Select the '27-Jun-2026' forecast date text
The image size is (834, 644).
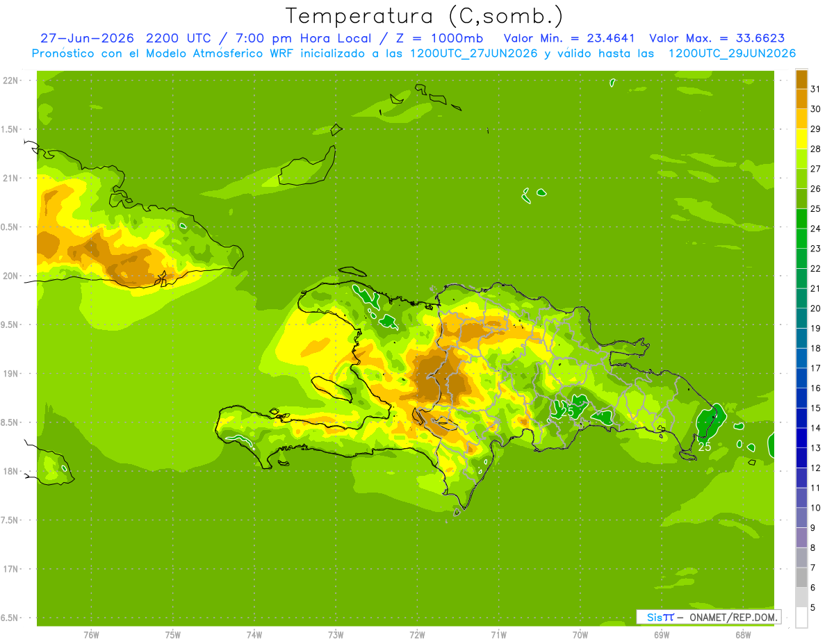pos(86,38)
